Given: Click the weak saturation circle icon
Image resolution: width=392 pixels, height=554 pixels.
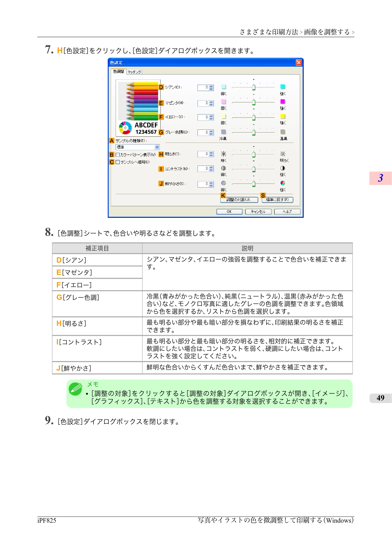Looking at the screenshot, I should [224, 183].
